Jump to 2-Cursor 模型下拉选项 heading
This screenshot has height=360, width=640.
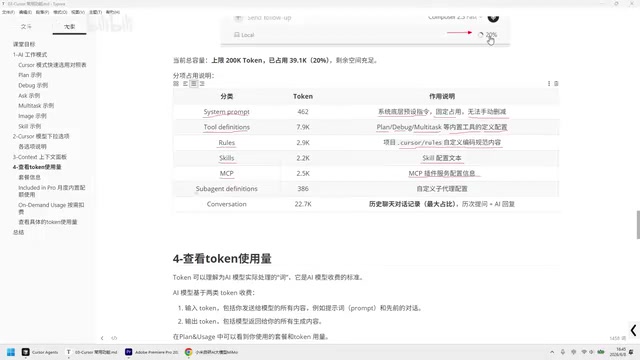click(x=41, y=136)
